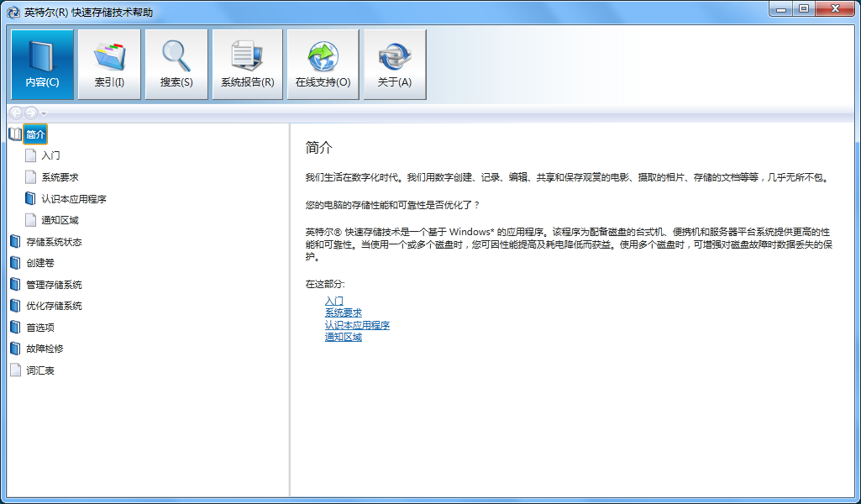
Task: Follow the 入门 link in the article
Action: click(333, 301)
